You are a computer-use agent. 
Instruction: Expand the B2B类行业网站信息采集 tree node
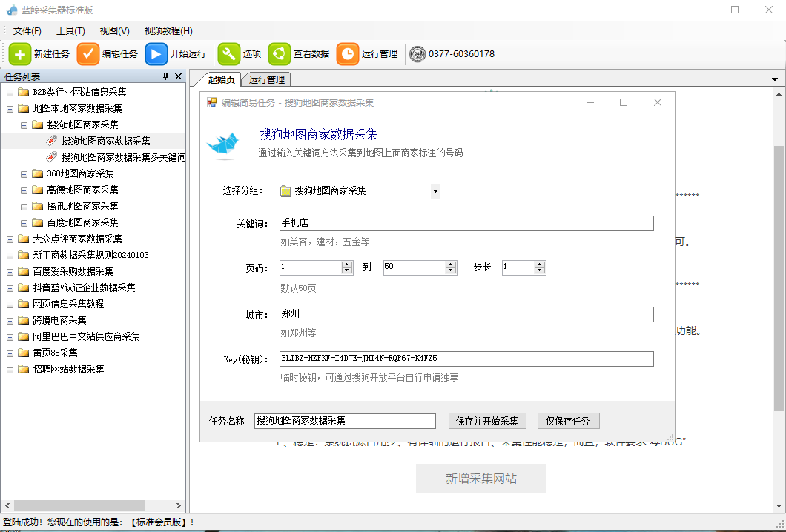(10, 93)
